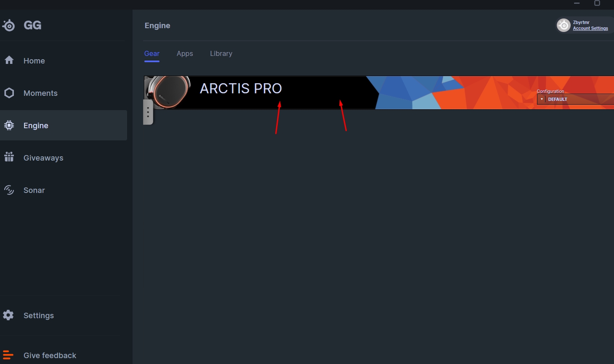Click the Engine chip icon
The width and height of the screenshot is (614, 364).
(9, 125)
